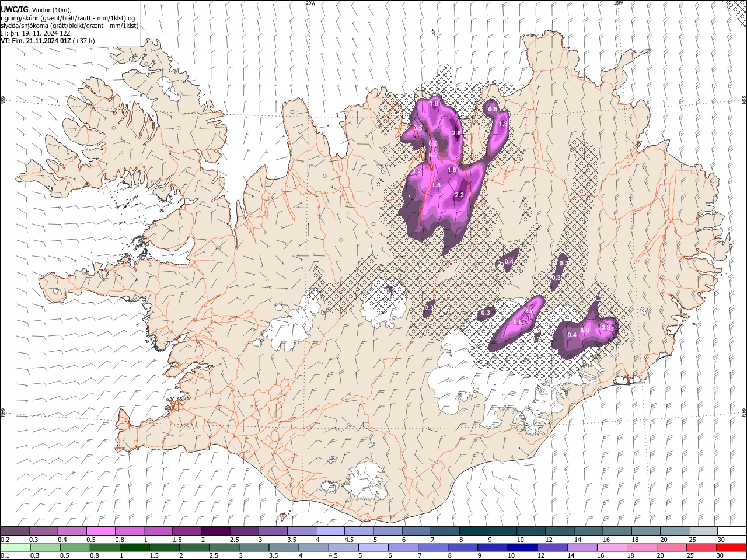Pick the purple-row swatch between 1.5 and 2

(187, 531)
